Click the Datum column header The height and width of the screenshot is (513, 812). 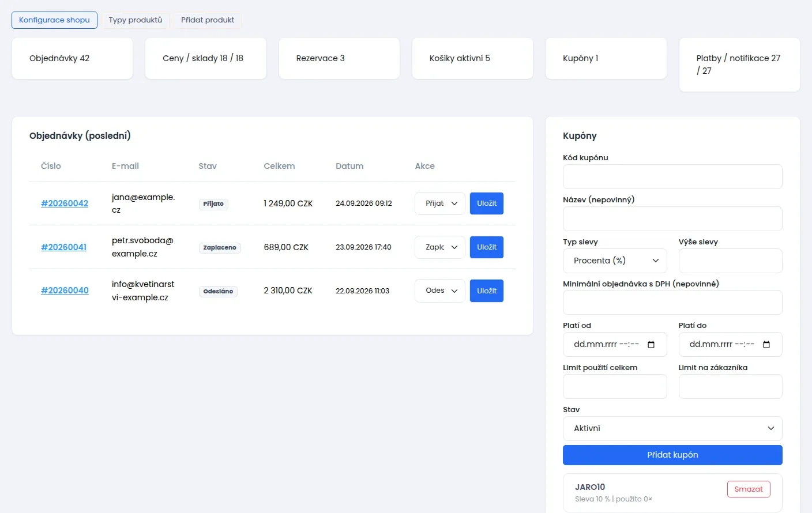(349, 166)
